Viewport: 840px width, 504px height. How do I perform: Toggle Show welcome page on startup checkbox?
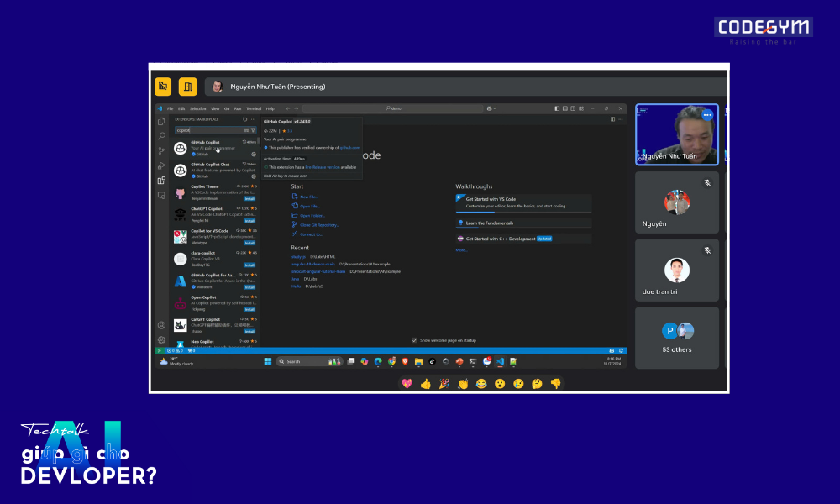coord(414,340)
